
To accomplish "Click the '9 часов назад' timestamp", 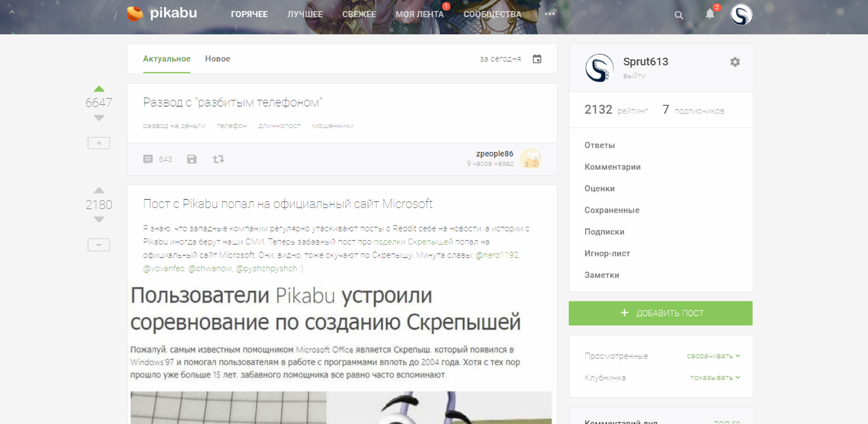I will 490,163.
